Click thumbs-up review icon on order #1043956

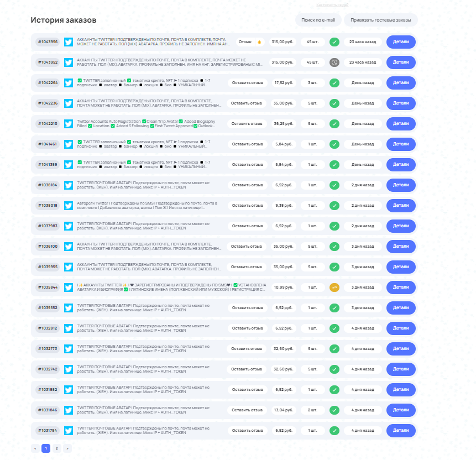(259, 42)
